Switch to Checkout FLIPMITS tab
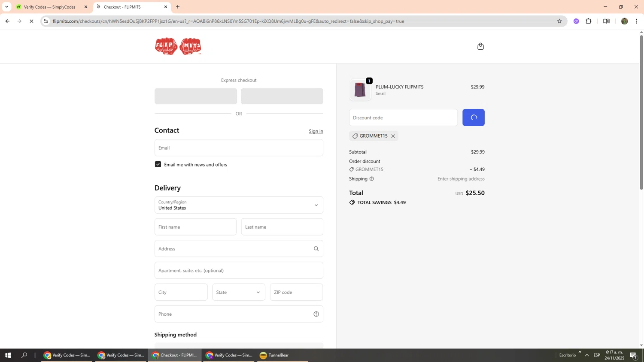This screenshot has height=362, width=644. [x=132, y=7]
